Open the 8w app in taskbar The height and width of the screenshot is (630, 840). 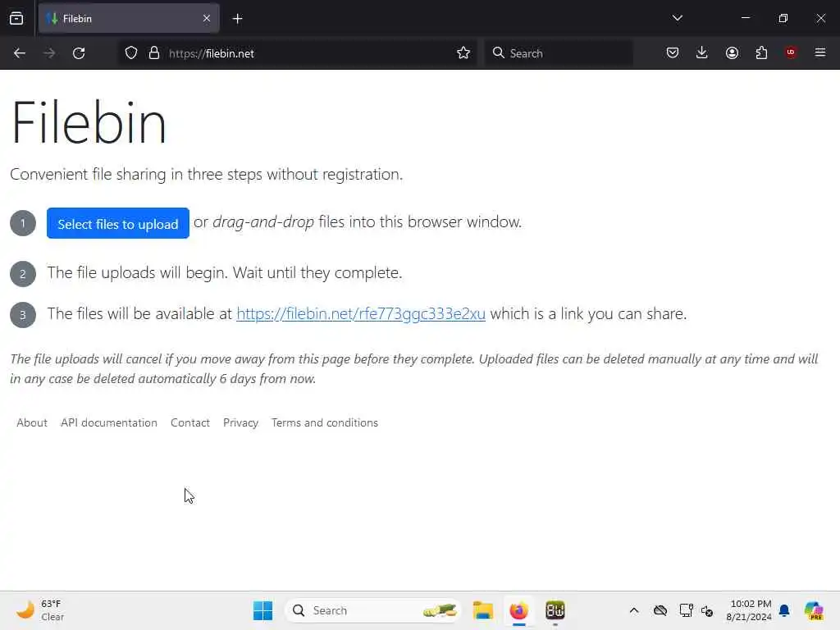click(x=555, y=610)
